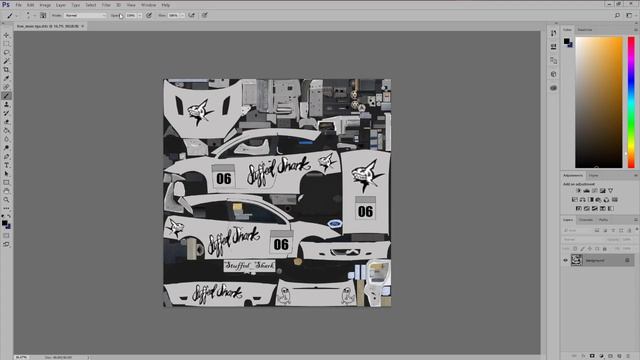Image resolution: width=640 pixels, height=360 pixels.
Task: Toggle filter for type layers
Action: [x=613, y=231]
